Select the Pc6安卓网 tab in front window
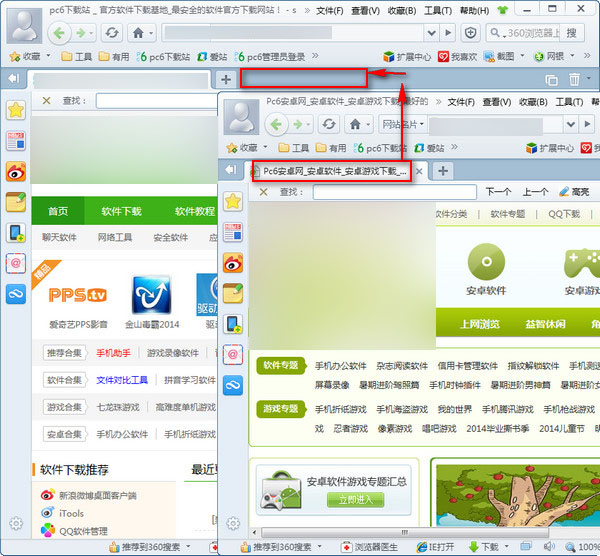The width and height of the screenshot is (600, 556). (331, 171)
